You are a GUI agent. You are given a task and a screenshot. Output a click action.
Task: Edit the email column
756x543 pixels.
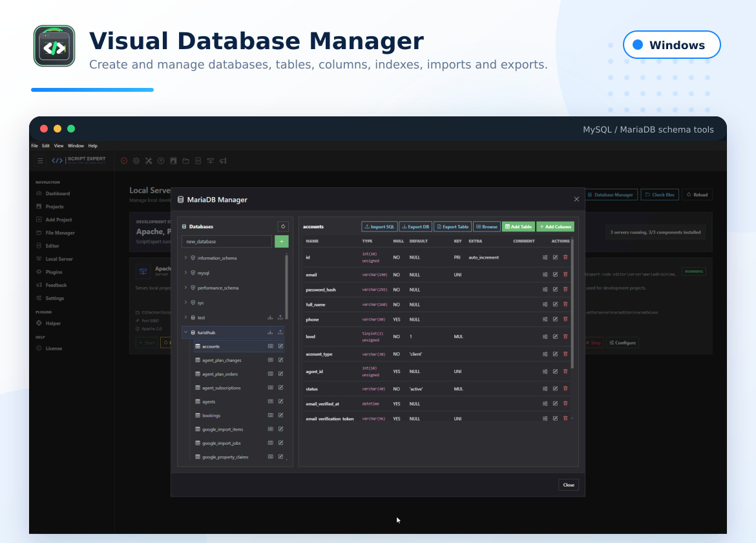(556, 274)
